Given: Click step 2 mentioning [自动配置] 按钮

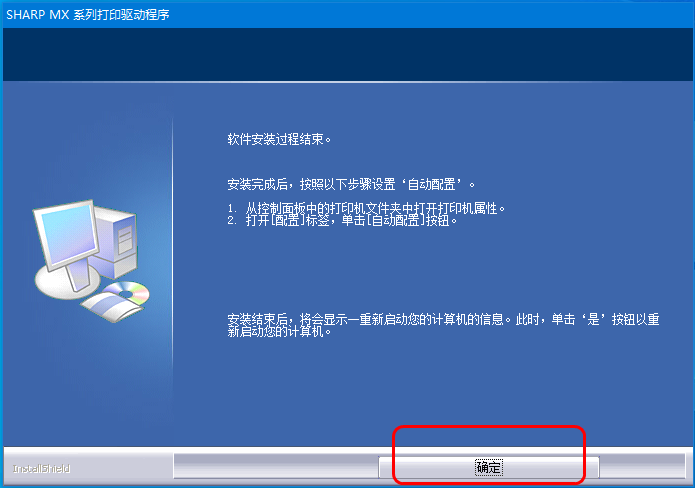Looking at the screenshot, I should [x=342, y=220].
